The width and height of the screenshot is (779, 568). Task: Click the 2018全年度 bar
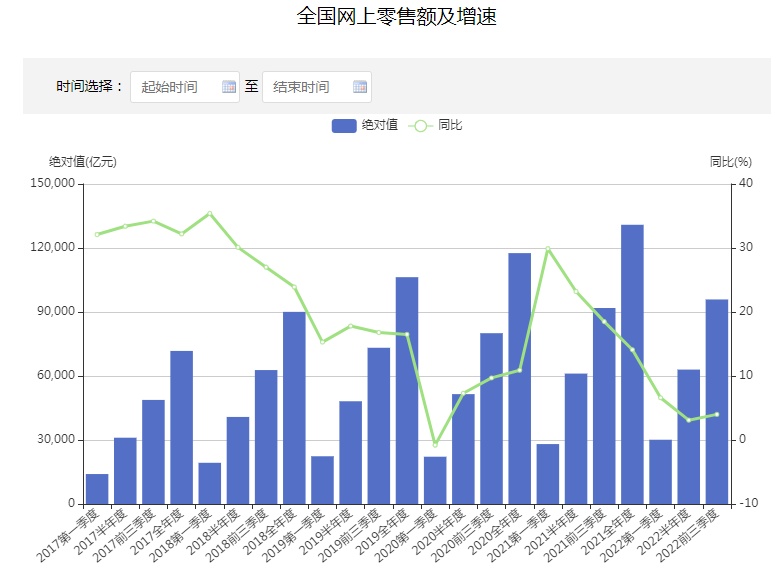click(294, 408)
